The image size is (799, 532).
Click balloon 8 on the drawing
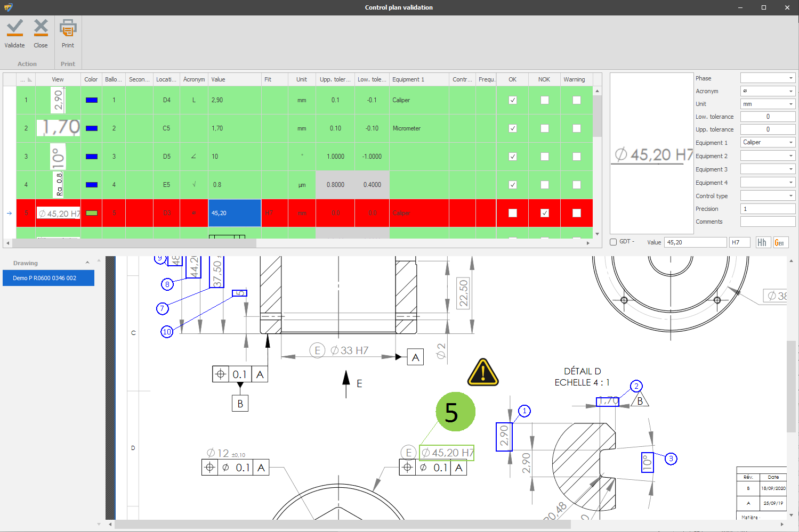pos(167,284)
